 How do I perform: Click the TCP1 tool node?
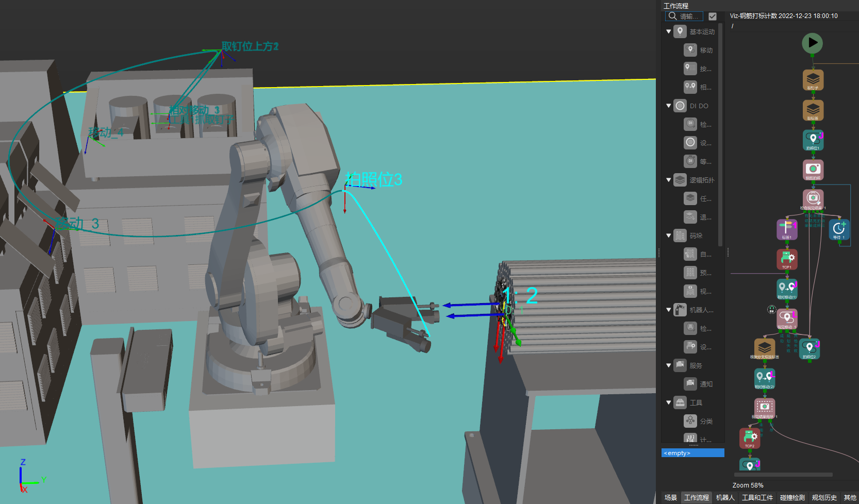(x=787, y=259)
